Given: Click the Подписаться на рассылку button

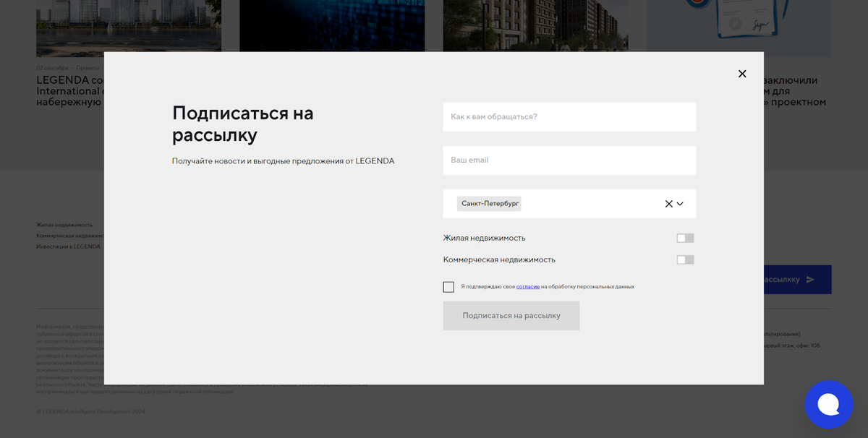Looking at the screenshot, I should (x=511, y=316).
